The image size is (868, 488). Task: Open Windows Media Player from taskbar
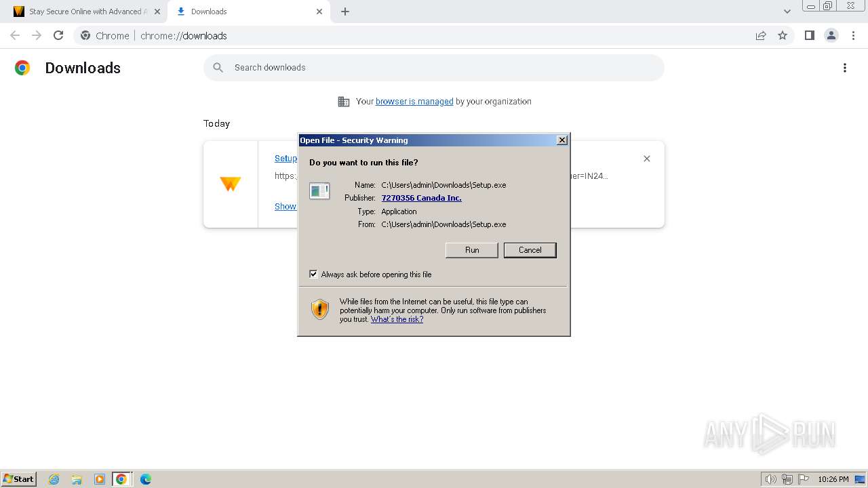(x=99, y=479)
